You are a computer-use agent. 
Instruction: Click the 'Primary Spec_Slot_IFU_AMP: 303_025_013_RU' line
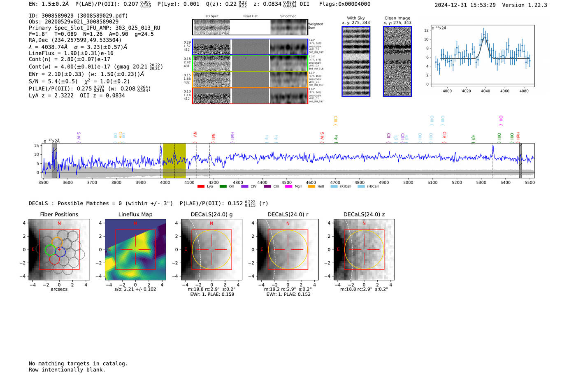[95, 28]
